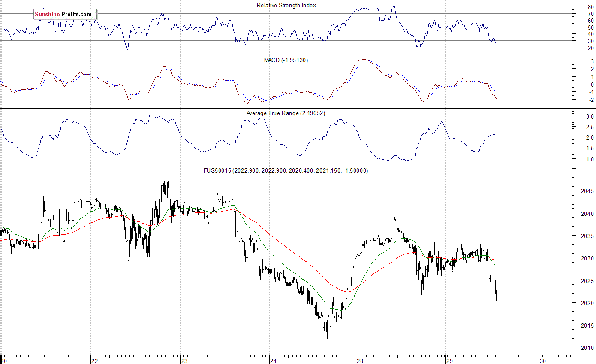
Task: Click the 2020 price axis label
Action: tap(588, 303)
